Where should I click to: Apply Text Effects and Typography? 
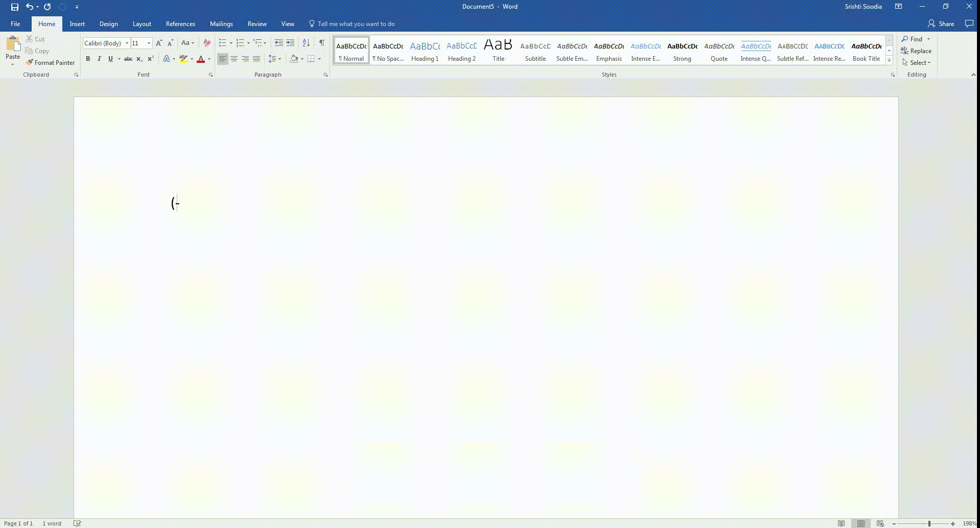[x=167, y=59]
